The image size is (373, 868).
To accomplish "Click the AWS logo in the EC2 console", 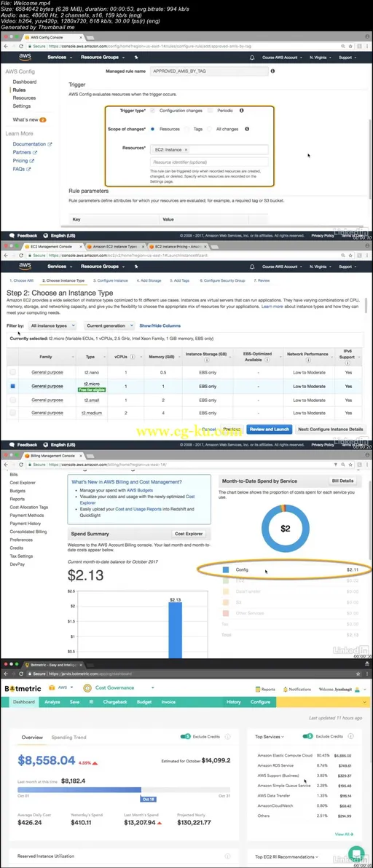I will tap(25, 267).
